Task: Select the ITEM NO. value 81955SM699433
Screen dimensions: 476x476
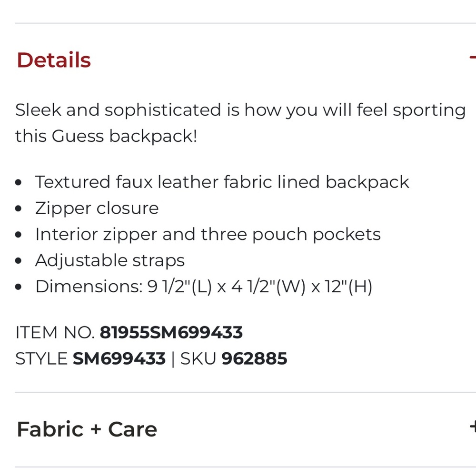Action: tap(171, 332)
